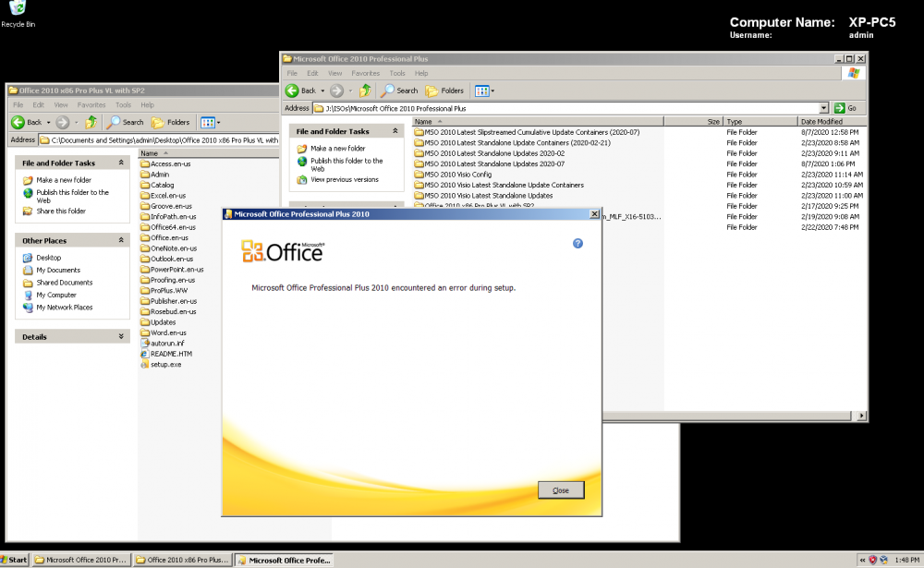Click Folders button in left Explorer window
This screenshot has width=924, height=568.
[171, 122]
